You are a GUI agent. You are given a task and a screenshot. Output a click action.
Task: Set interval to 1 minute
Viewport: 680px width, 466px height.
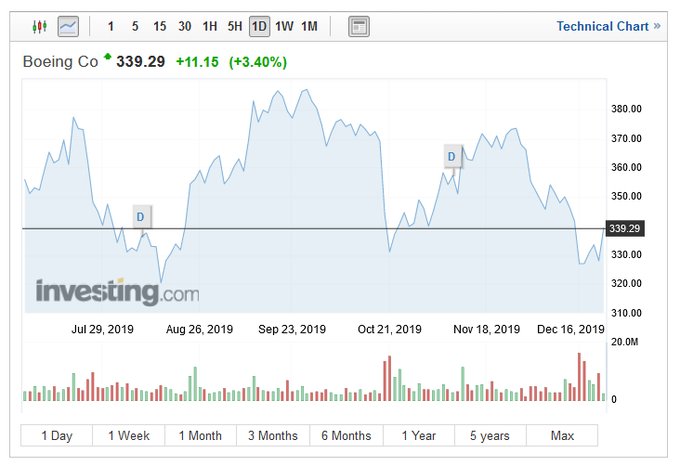(x=111, y=27)
